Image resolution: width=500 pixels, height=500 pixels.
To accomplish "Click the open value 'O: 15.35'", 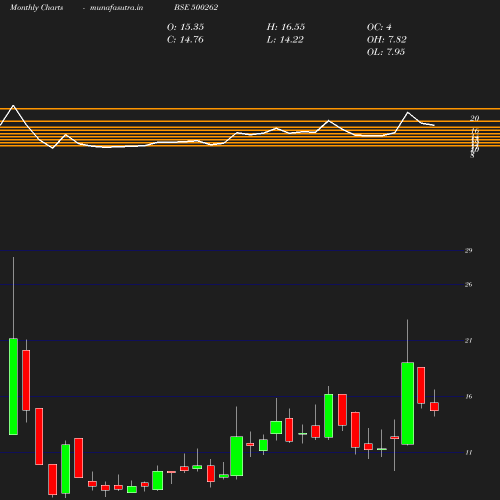I will (185, 27).
